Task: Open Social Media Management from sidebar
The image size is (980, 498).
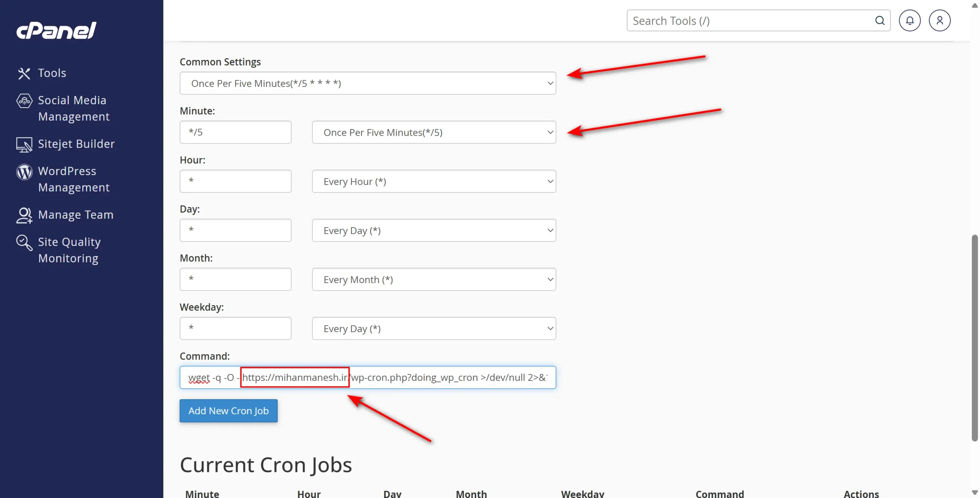Action: point(73,108)
